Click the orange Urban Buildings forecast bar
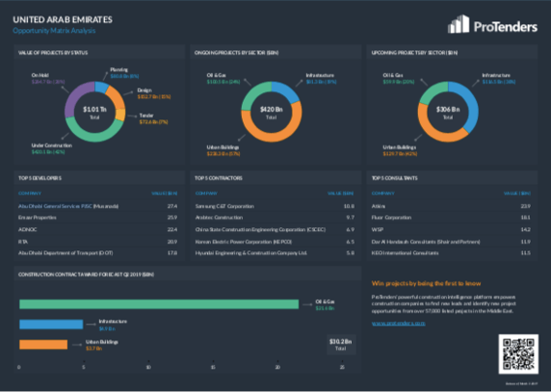The height and width of the screenshot is (392, 551). point(43,344)
